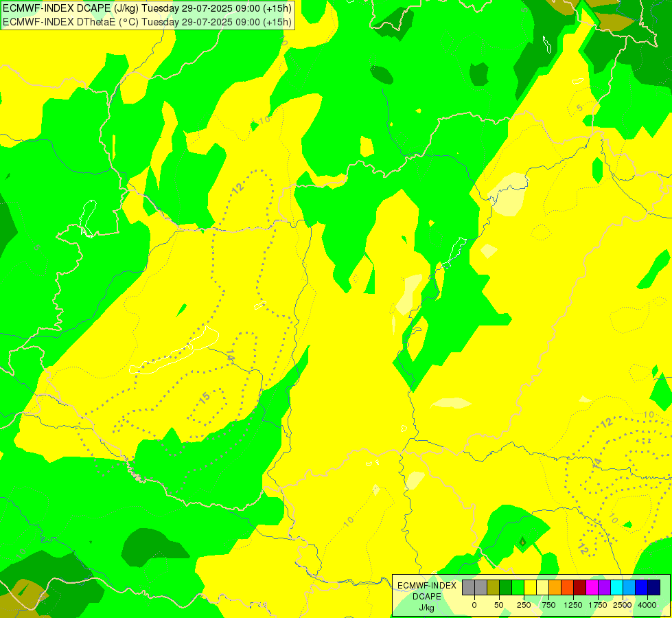Click the legend value 250
This screenshot has height=618, width=672.
[x=524, y=605]
